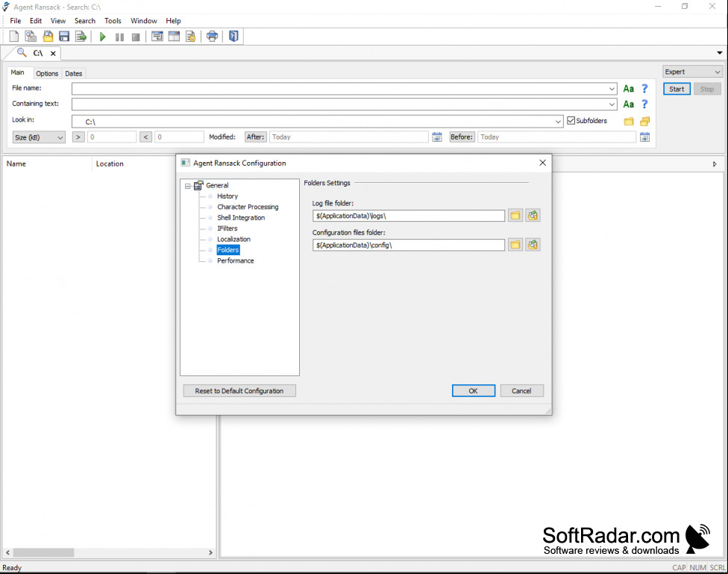Click the document with gear toolbar icon
Screen dimensions: 728x574
point(190,37)
